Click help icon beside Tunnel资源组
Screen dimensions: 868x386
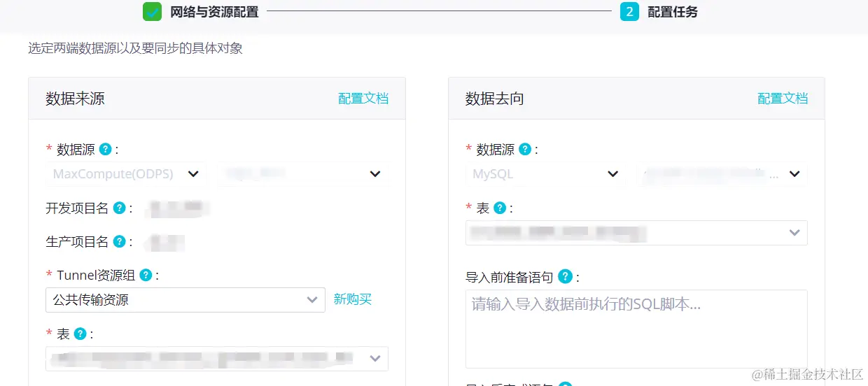pos(146,275)
